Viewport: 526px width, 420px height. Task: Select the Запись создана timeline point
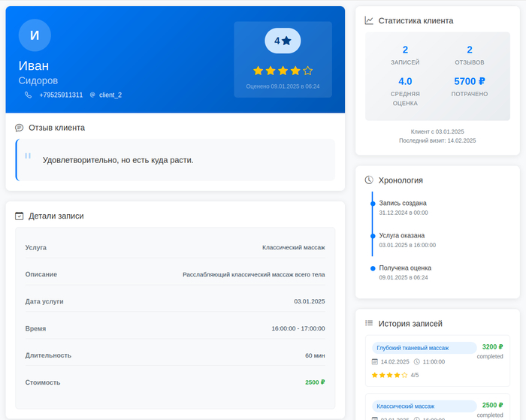tap(372, 203)
